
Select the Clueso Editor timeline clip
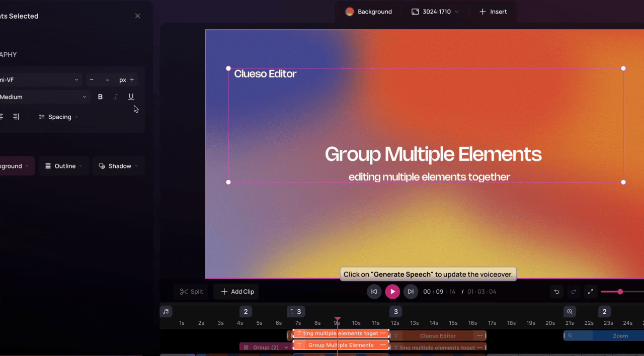tap(438, 335)
